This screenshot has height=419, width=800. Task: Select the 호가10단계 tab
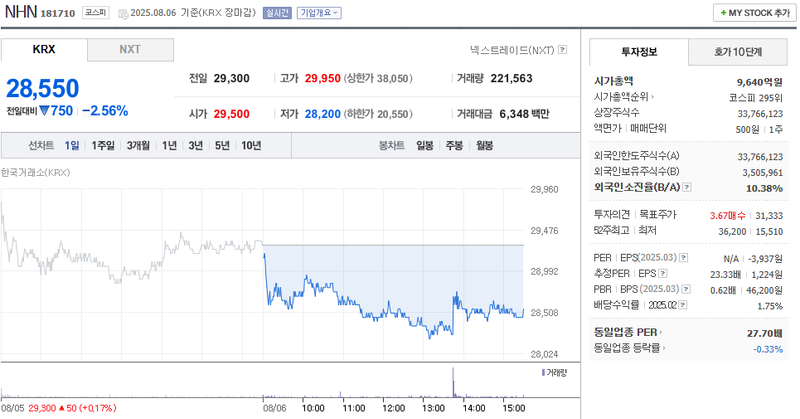click(738, 52)
